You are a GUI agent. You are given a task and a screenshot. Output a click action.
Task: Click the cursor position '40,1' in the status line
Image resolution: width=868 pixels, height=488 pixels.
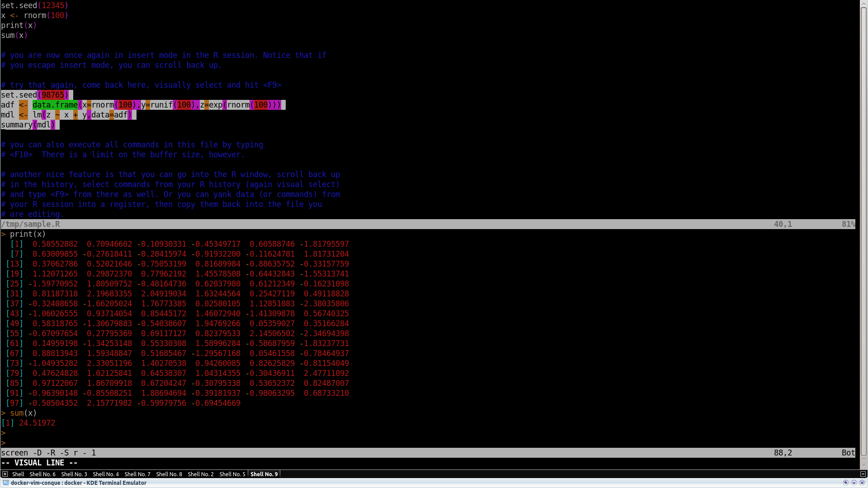point(783,224)
